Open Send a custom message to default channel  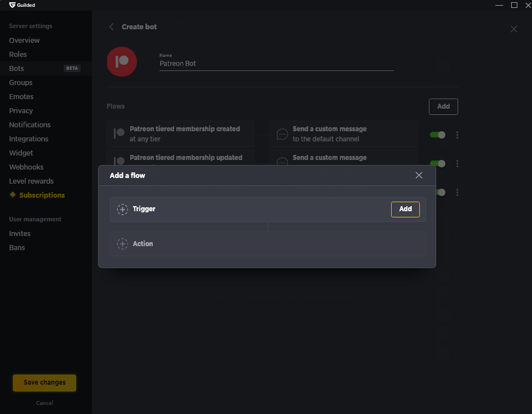pos(343,134)
